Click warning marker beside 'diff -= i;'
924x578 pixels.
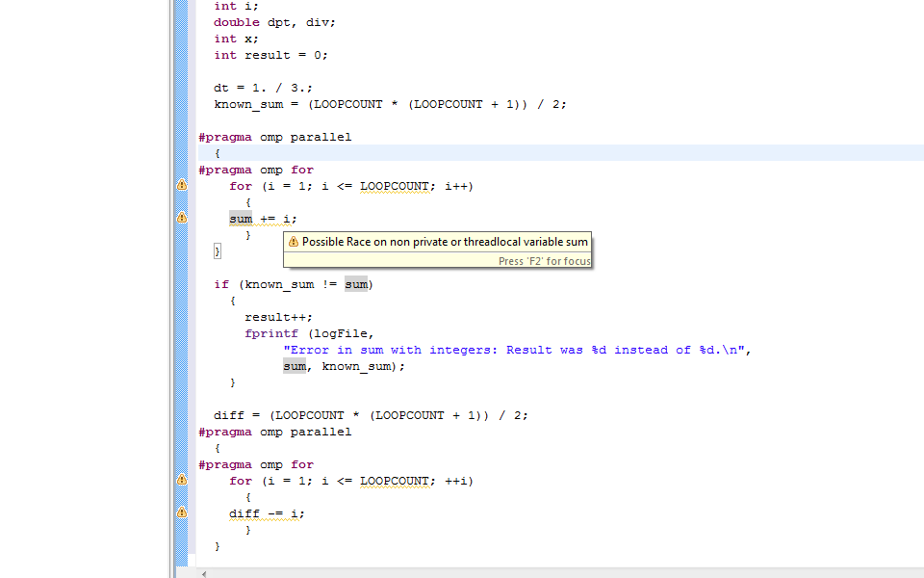click(x=182, y=512)
